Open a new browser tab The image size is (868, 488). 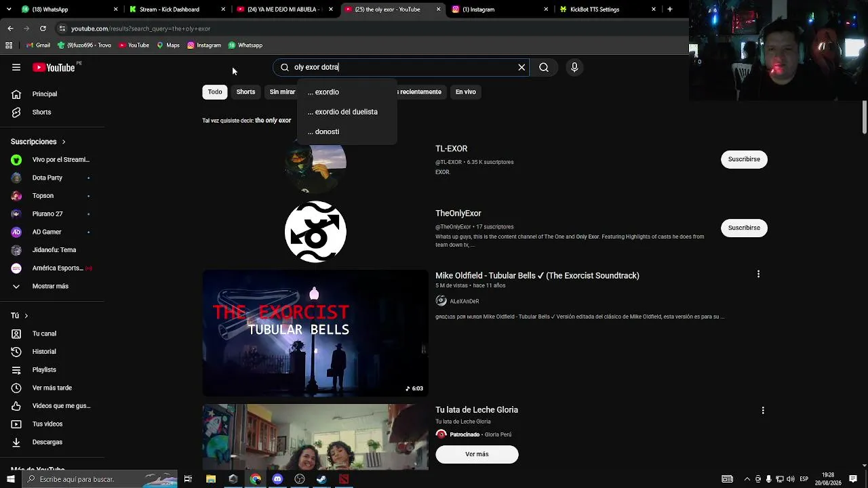coord(669,9)
